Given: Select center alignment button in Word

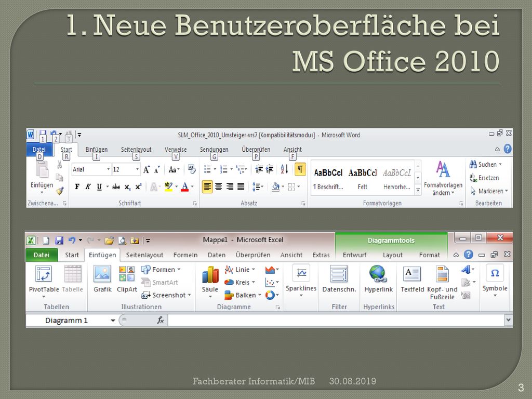Looking at the screenshot, I should click(219, 187).
